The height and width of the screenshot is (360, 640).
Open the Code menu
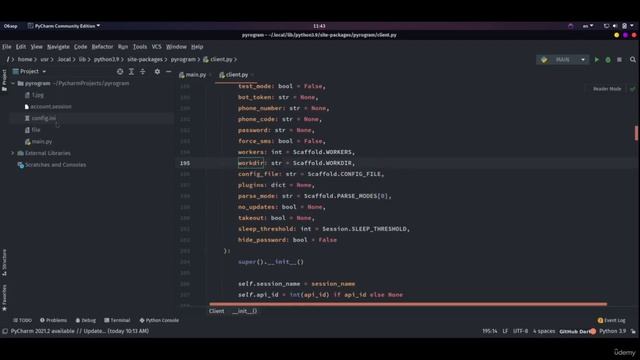click(x=80, y=47)
